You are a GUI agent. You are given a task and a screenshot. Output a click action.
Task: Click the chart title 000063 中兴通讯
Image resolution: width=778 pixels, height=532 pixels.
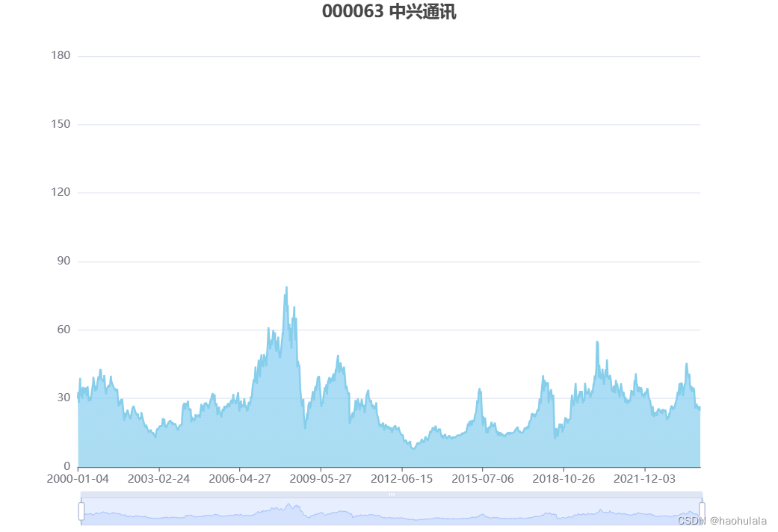pos(389,11)
